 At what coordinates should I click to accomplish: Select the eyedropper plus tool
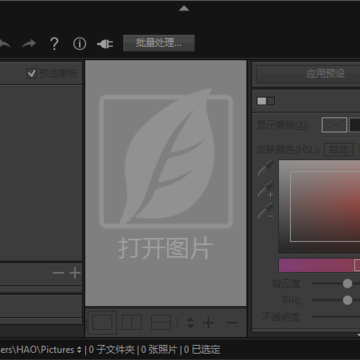(265, 189)
